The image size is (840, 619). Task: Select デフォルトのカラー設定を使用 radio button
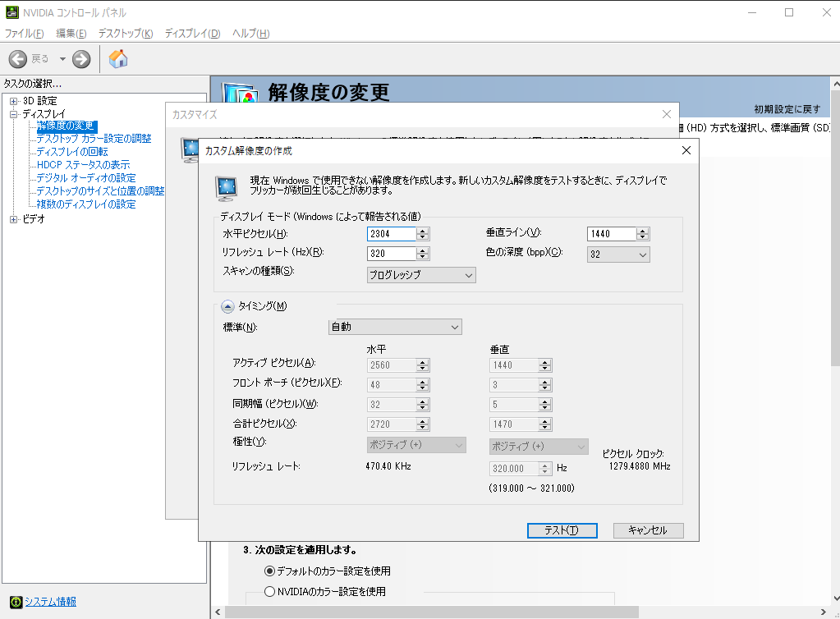point(269,571)
